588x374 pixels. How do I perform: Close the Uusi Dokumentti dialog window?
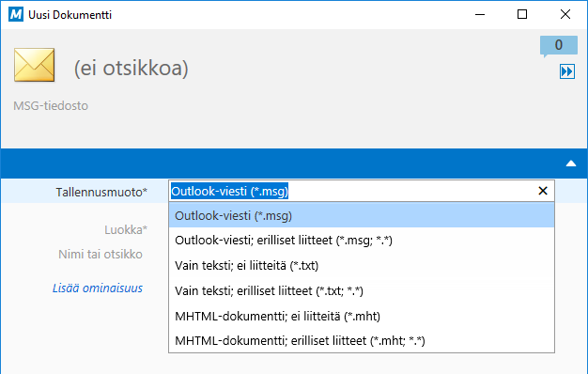[x=565, y=14]
